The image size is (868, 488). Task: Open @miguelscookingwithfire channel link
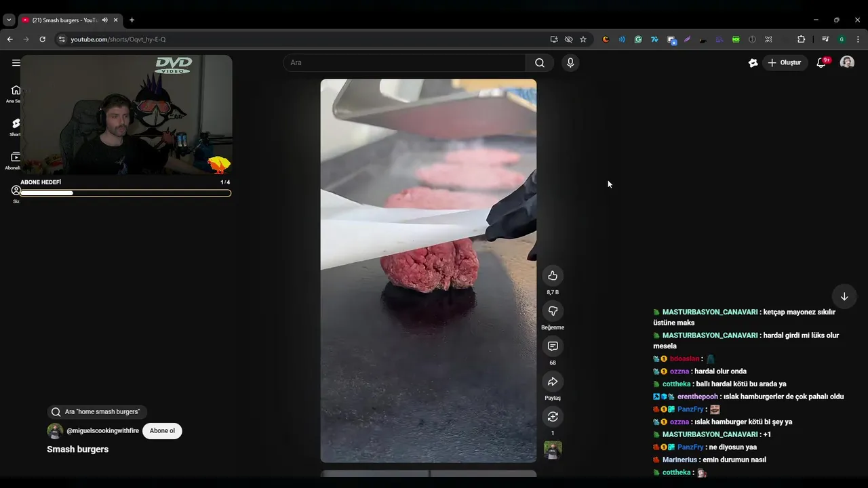tap(102, 431)
